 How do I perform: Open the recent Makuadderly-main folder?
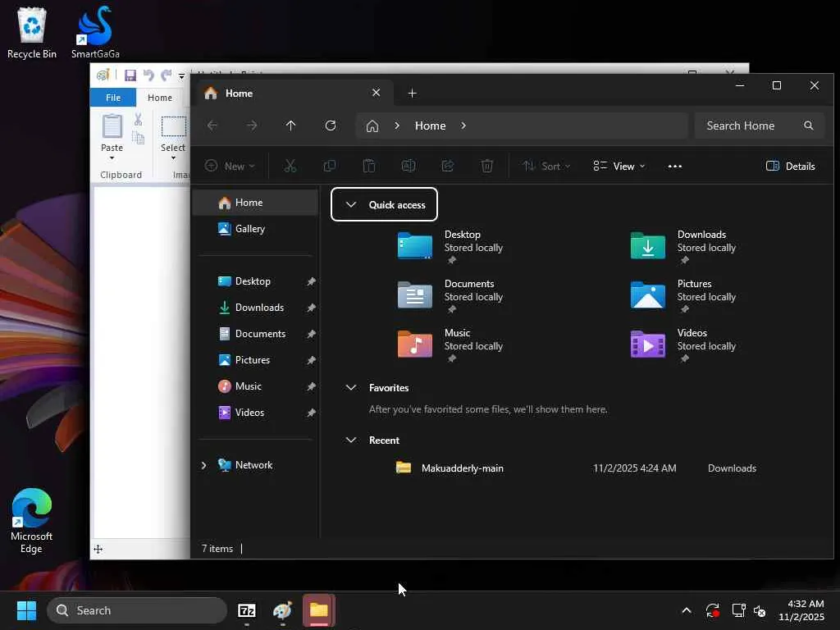(577, 468)
